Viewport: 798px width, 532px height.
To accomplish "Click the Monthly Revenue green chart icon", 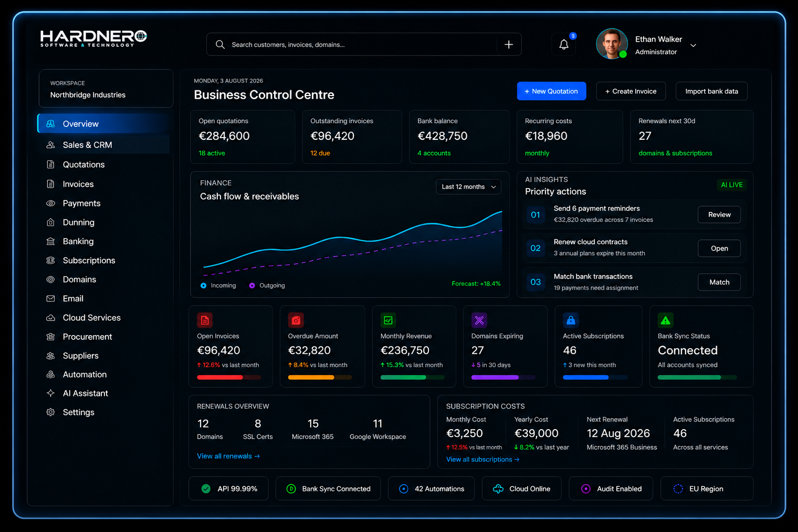I will pyautogui.click(x=388, y=321).
